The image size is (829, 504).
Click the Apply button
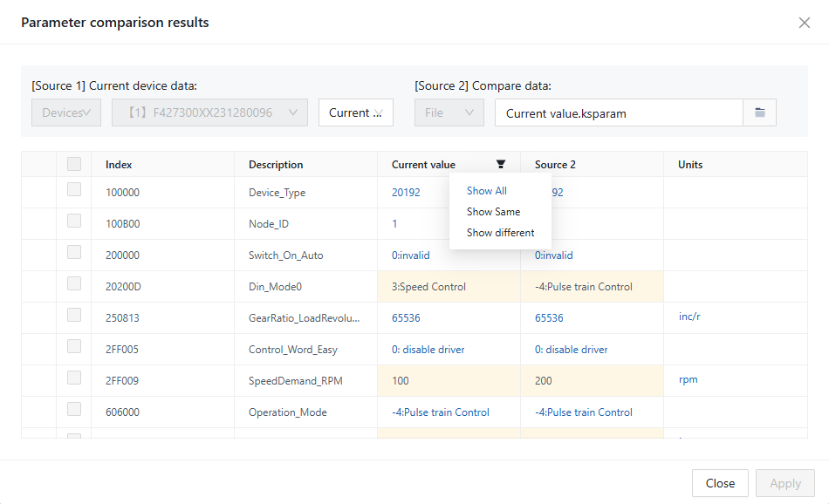(x=784, y=483)
